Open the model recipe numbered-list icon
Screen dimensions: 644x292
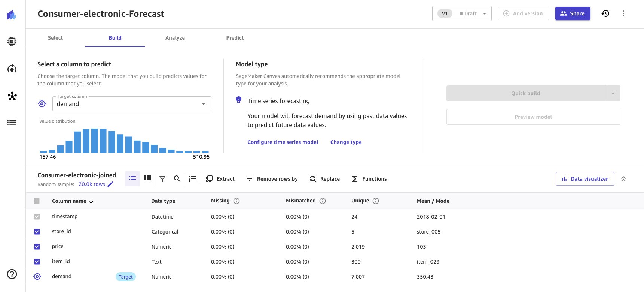click(193, 179)
